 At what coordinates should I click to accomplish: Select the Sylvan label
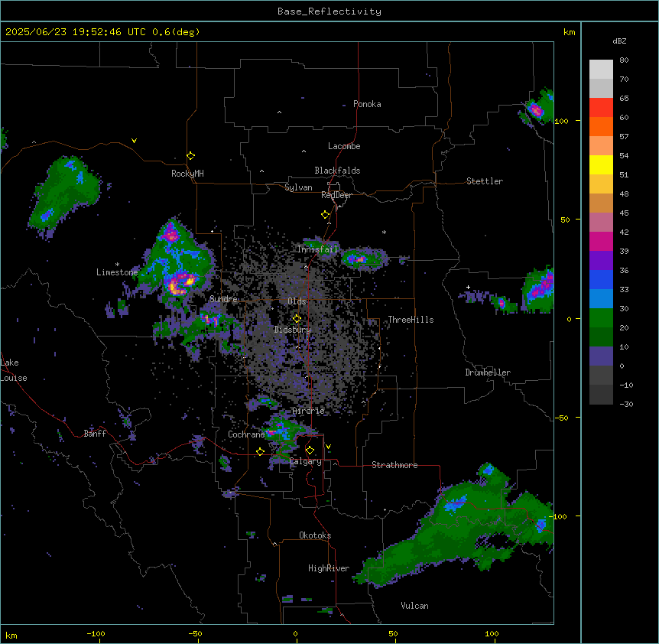coord(298,187)
